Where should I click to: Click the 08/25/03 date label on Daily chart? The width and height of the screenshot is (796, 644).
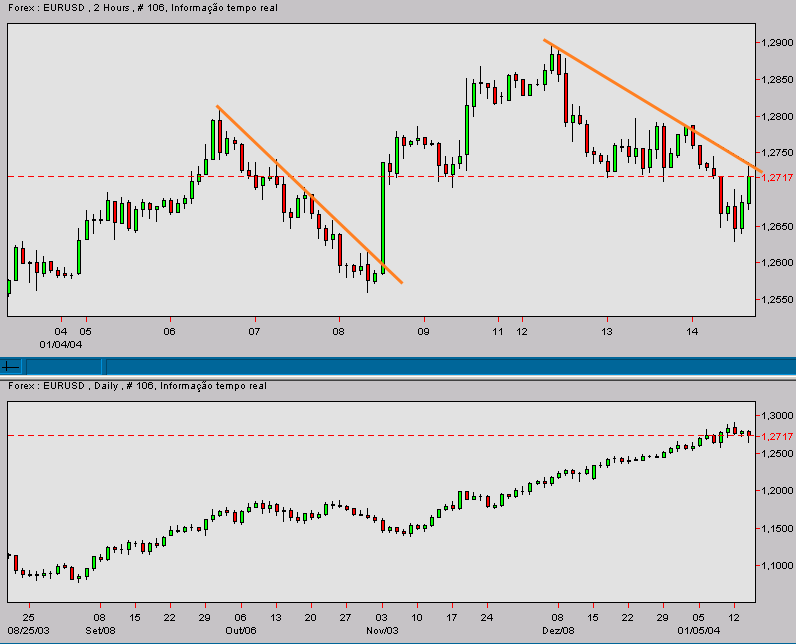(x=29, y=631)
